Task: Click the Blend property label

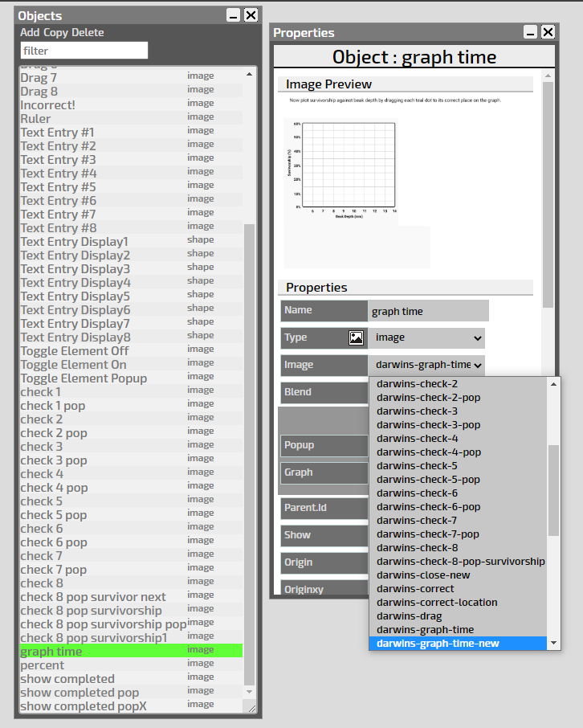Action: click(324, 392)
